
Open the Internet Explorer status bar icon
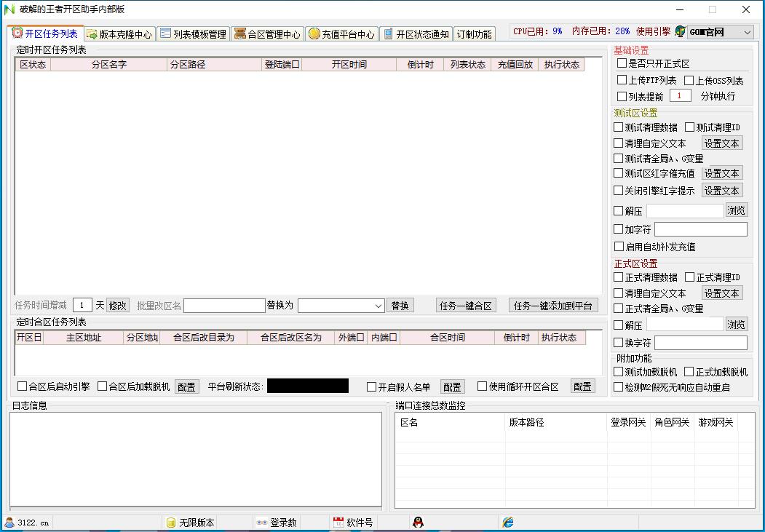tap(509, 522)
